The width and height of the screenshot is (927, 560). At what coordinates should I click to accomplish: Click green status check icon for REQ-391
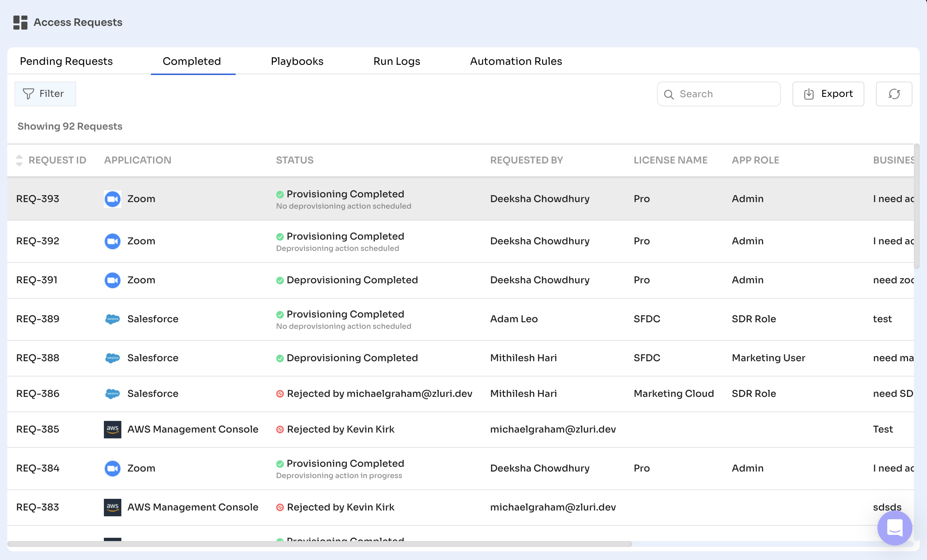(x=279, y=280)
